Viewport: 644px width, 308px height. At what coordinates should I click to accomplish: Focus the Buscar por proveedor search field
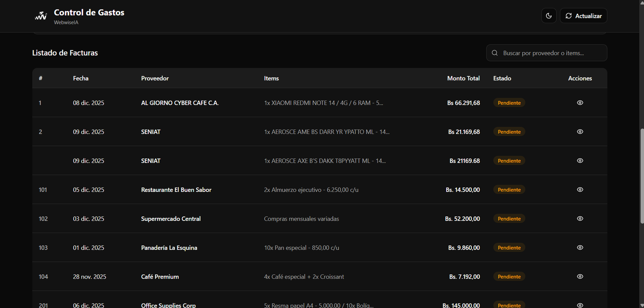[547, 53]
